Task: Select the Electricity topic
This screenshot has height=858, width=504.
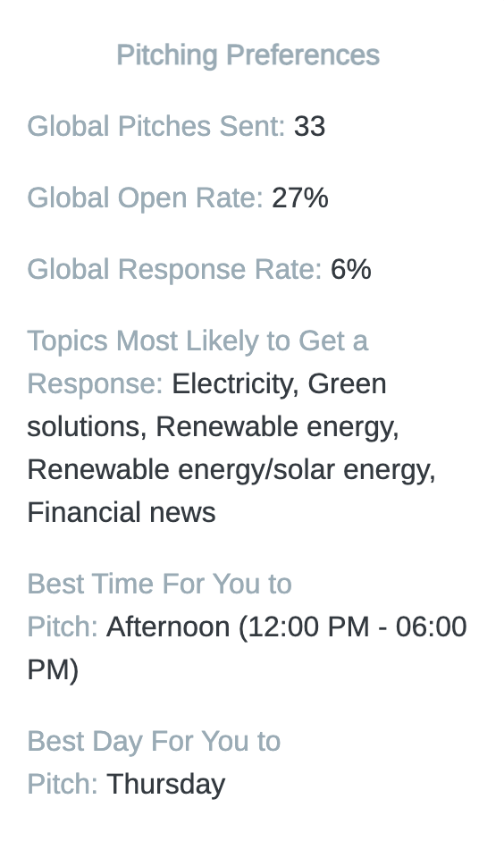Action: (235, 383)
